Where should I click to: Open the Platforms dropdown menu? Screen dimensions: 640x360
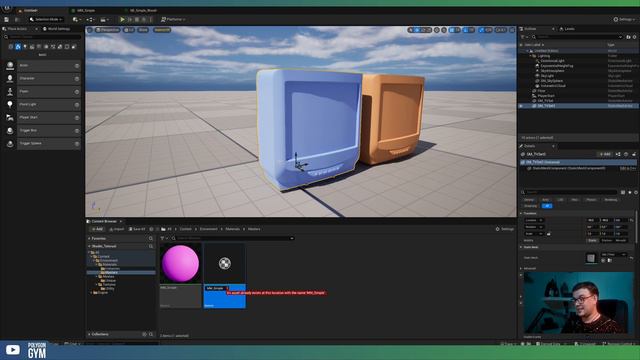click(x=173, y=19)
